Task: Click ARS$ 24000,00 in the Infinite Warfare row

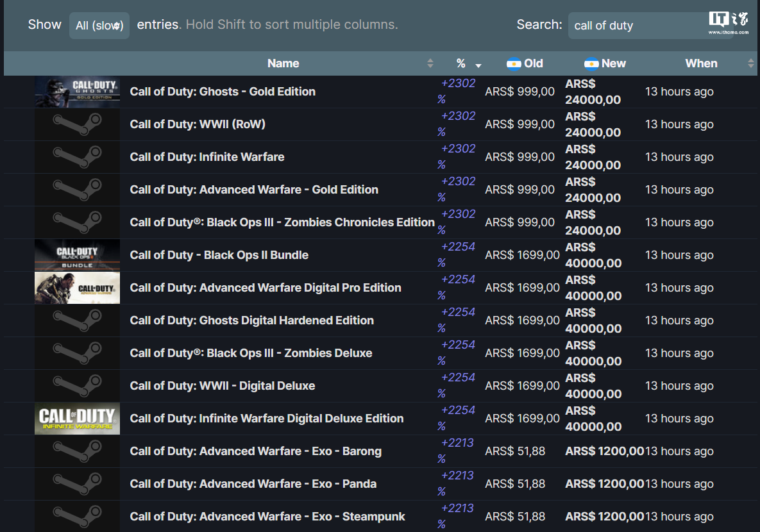Action: [593, 157]
